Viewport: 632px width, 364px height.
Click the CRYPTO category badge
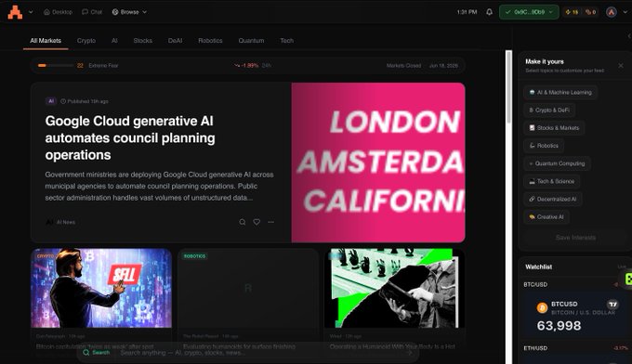tap(46, 256)
